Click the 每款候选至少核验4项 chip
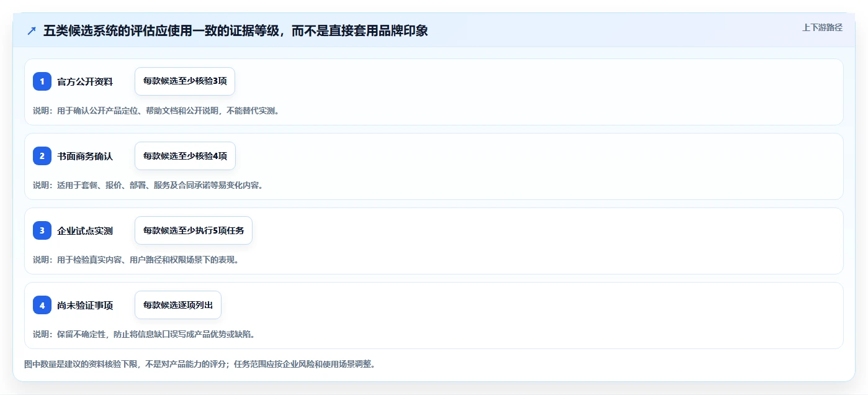This screenshot has width=868, height=395. click(185, 156)
